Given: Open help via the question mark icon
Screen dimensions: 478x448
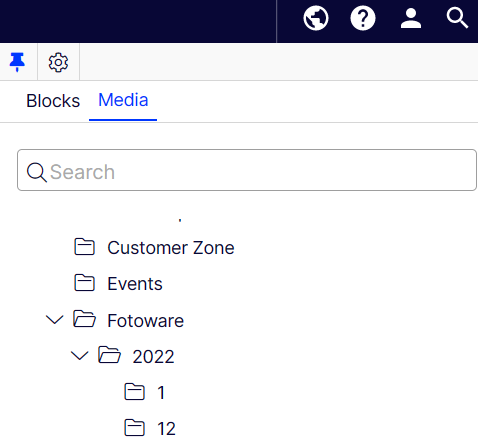Looking at the screenshot, I should point(363,18).
